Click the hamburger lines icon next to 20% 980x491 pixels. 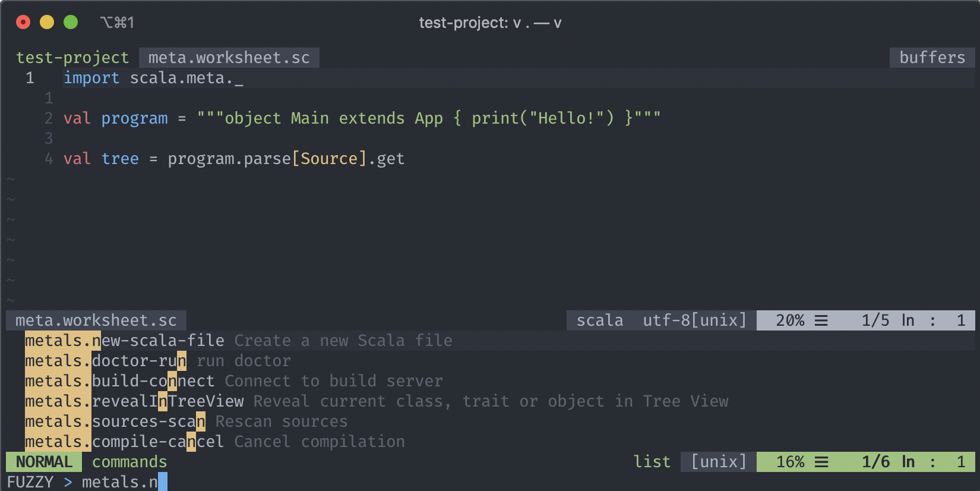(x=821, y=320)
